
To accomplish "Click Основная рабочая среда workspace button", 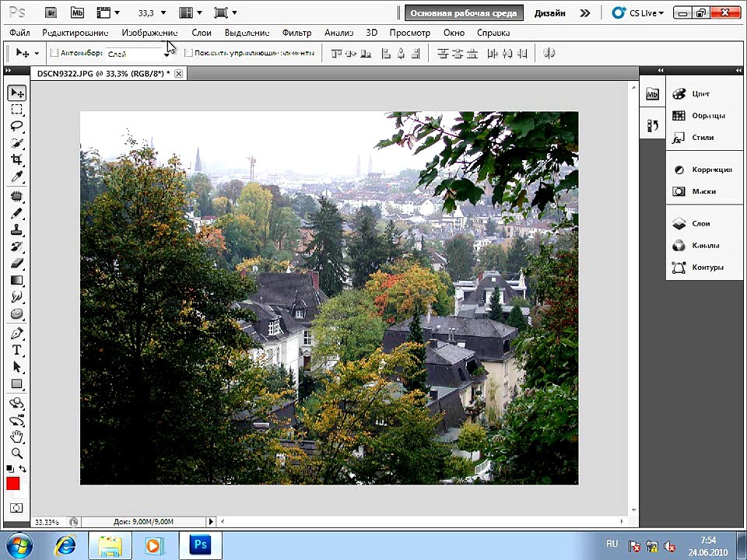I will tap(464, 13).
